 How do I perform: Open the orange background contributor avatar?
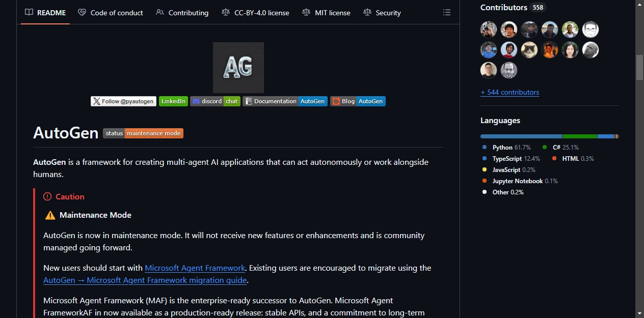(x=550, y=50)
